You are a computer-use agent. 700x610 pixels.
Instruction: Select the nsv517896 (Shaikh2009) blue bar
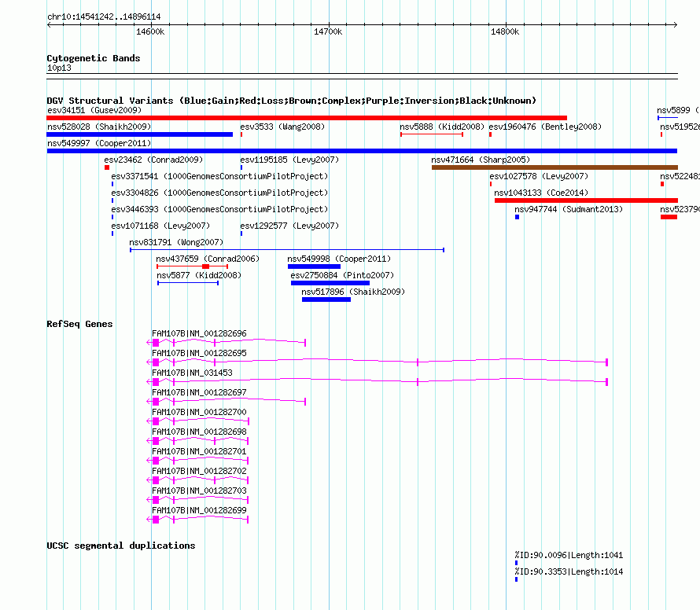[x=326, y=299]
